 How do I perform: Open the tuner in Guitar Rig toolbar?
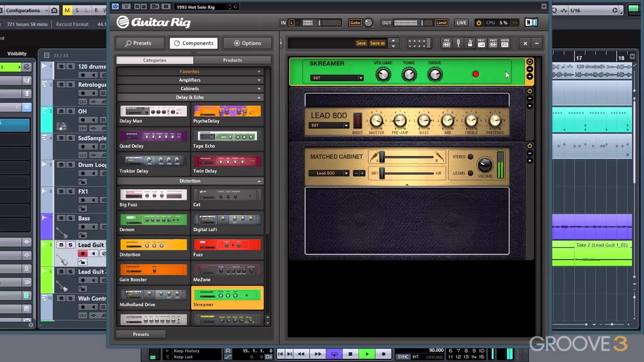(x=458, y=43)
